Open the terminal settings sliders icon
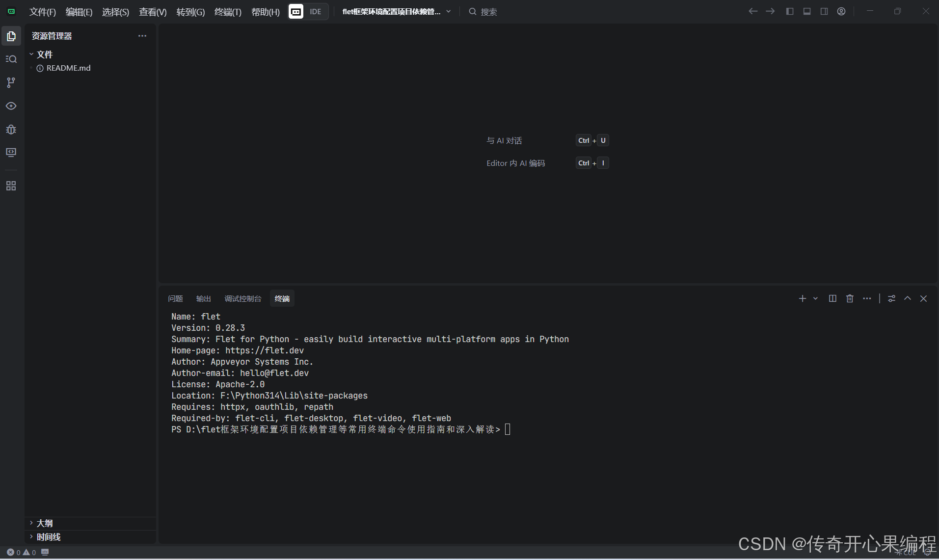 [x=892, y=298]
